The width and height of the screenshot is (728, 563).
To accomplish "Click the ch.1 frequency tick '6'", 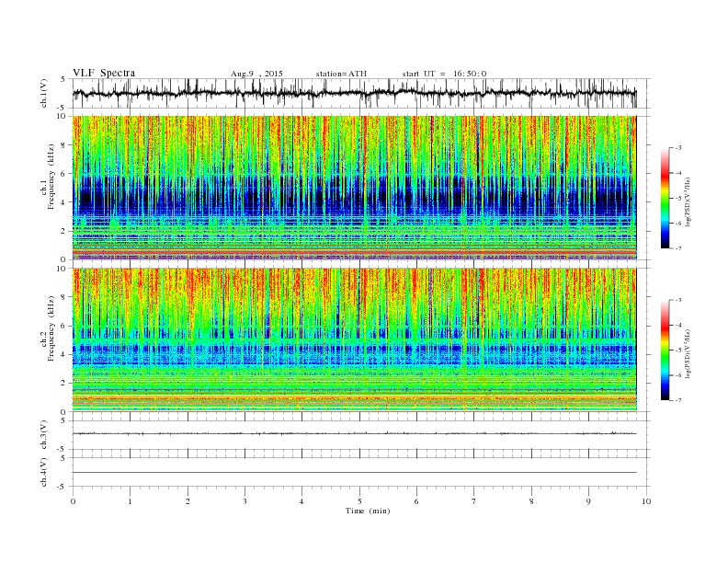I will [x=63, y=174].
